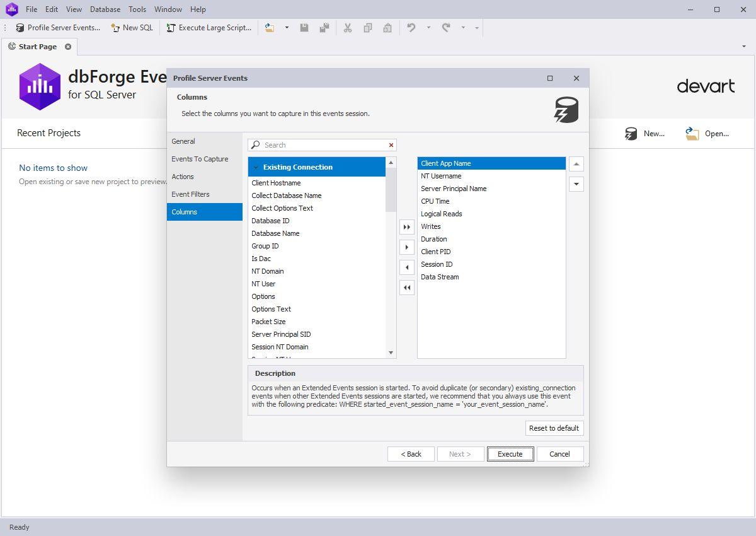Viewport: 756px width, 536px height.
Task: Clear the search field with red X
Action: (x=391, y=145)
